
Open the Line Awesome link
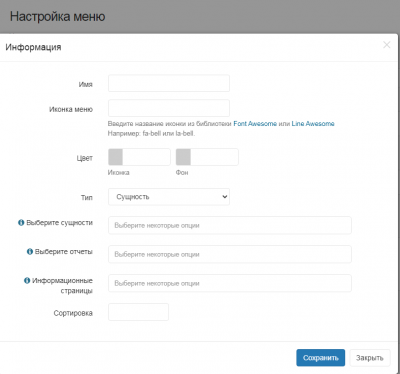(313, 124)
